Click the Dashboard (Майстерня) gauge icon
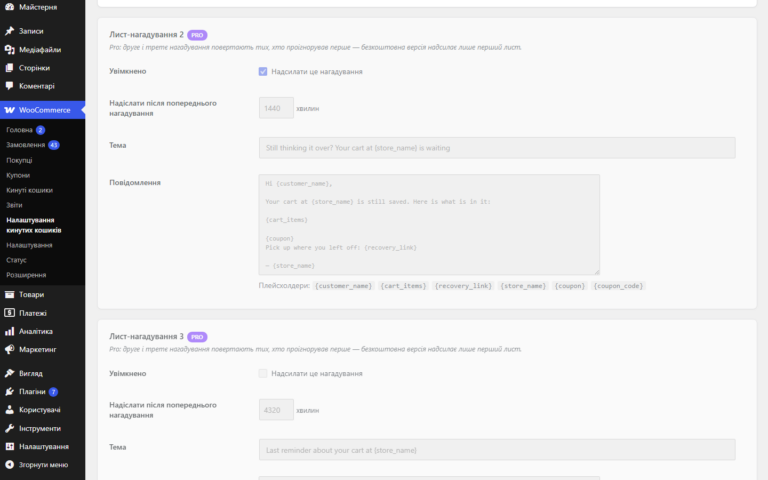768x480 pixels. coord(9,7)
